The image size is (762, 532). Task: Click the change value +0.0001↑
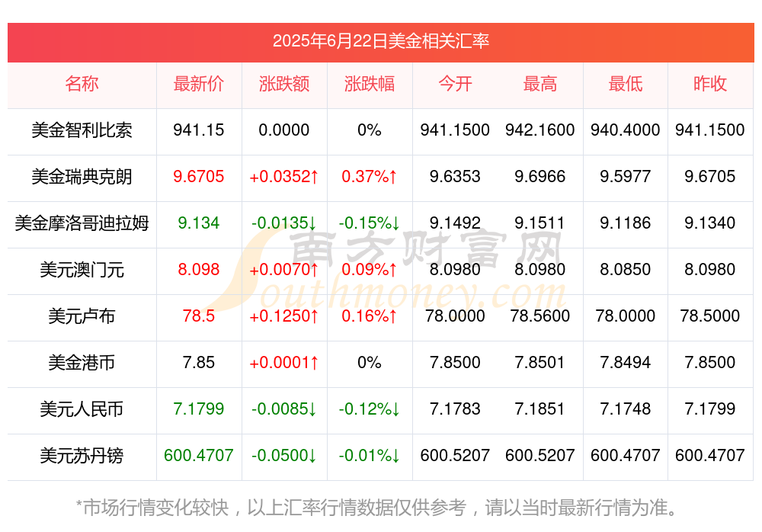click(283, 363)
